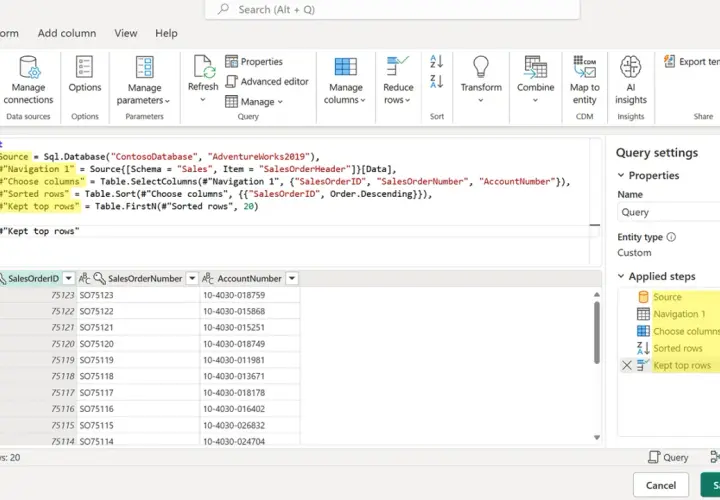This screenshot has height=500, width=720.
Task: Click Table.FirstN line in formula editor
Action: pos(129,207)
